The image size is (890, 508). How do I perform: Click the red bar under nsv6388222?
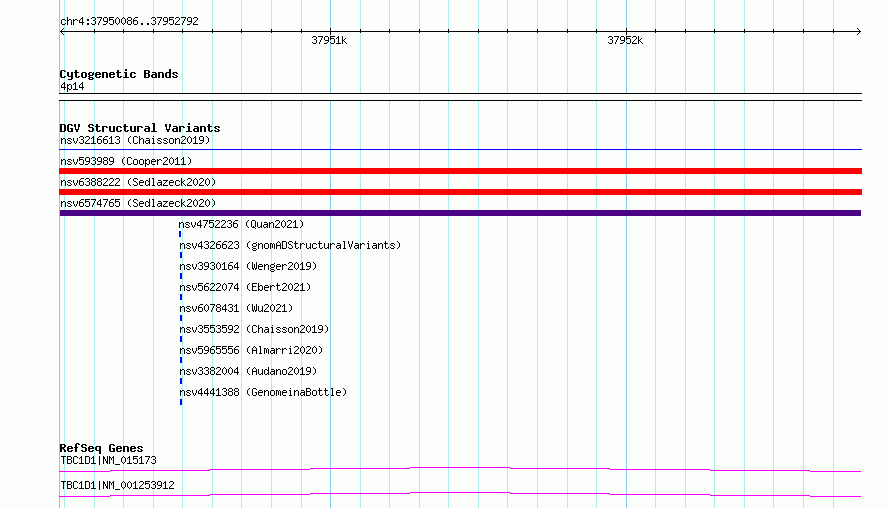pos(460,192)
